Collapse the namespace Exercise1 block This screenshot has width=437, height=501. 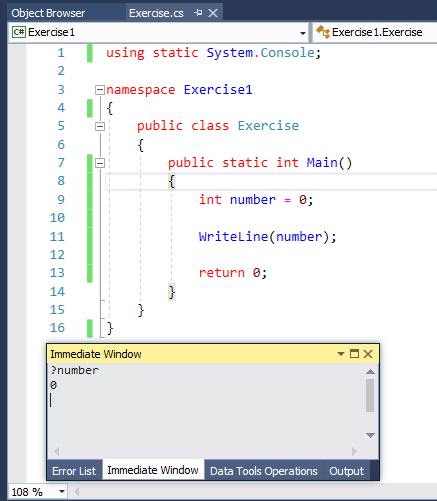click(100, 90)
